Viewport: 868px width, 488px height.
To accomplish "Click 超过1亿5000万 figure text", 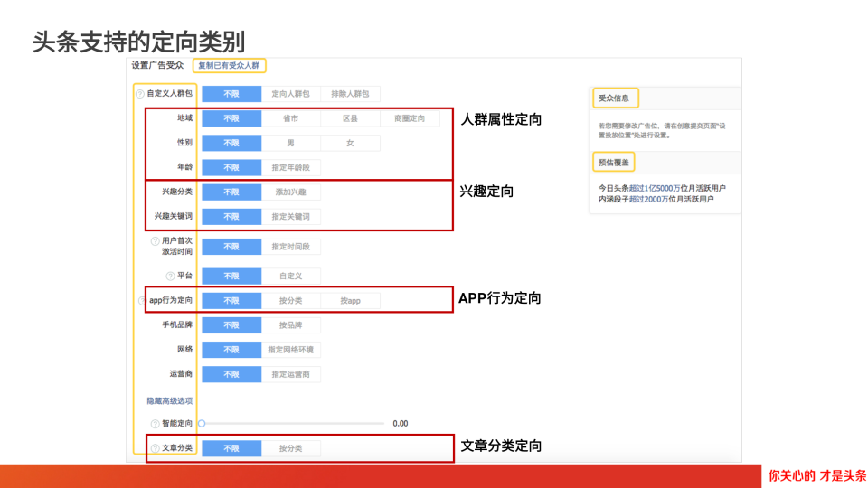I will point(655,188).
